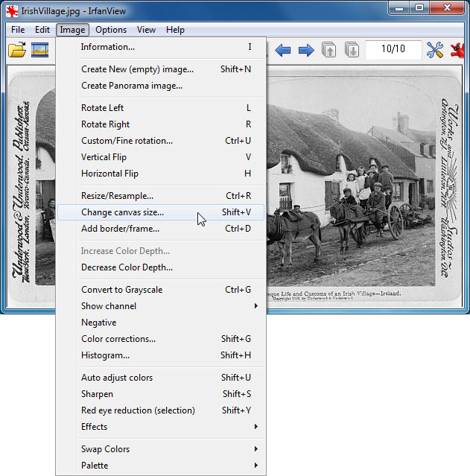Image resolution: width=470 pixels, height=476 pixels.
Task: Open settings with wrench tools icon
Action: (435, 50)
